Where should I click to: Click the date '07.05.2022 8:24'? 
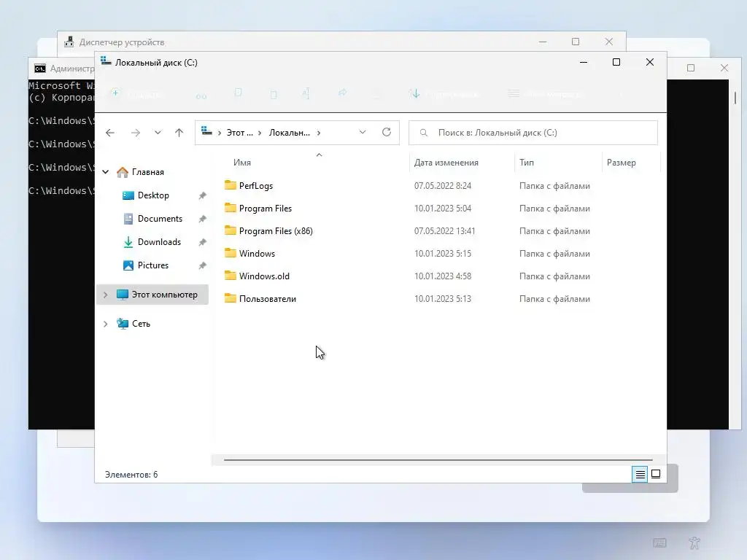(443, 186)
